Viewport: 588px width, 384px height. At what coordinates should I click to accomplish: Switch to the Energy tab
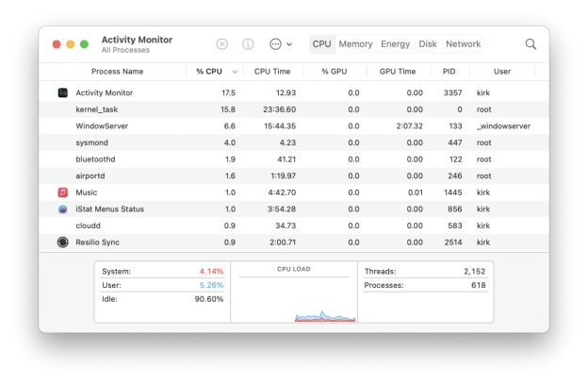point(395,44)
